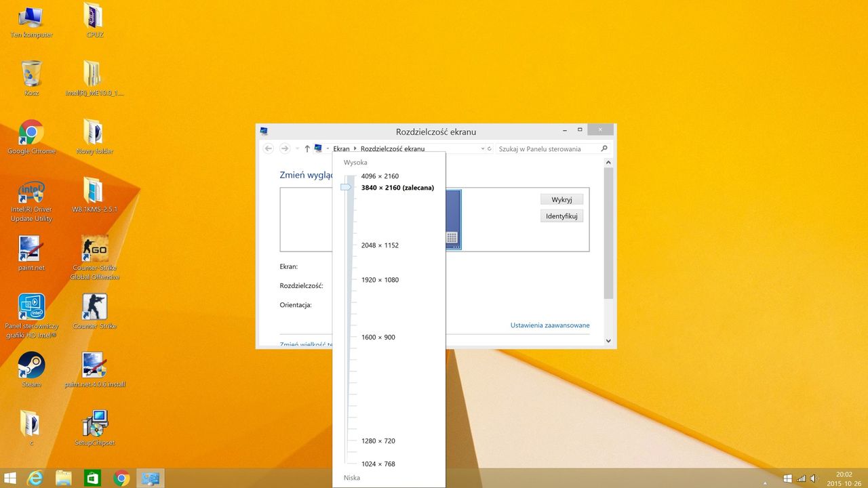Image resolution: width=868 pixels, height=488 pixels.
Task: Open the Windows Start button
Action: pyautogui.click(x=10, y=478)
